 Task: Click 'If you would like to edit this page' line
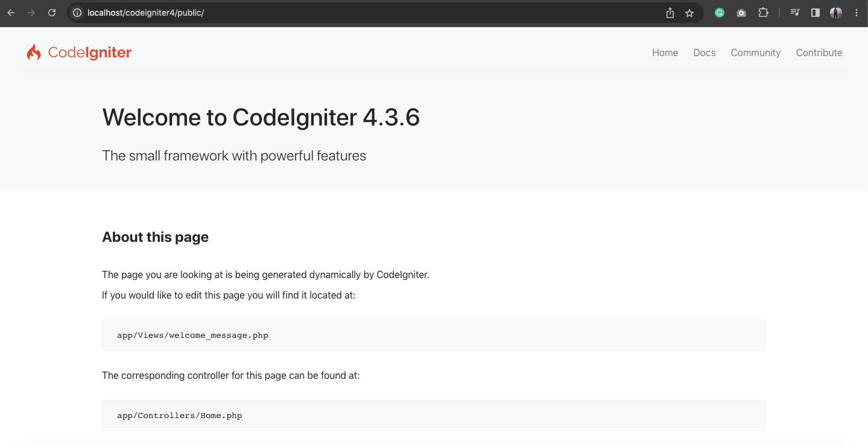pos(229,296)
